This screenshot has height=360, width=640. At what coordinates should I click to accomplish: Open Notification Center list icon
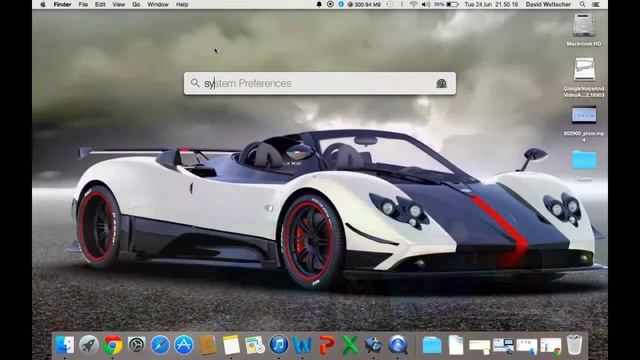[x=596, y=4]
